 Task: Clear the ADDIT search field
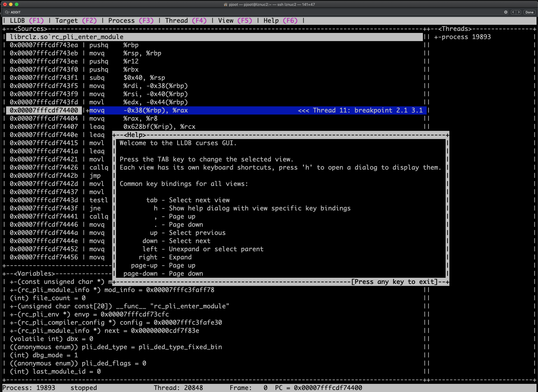point(506,12)
